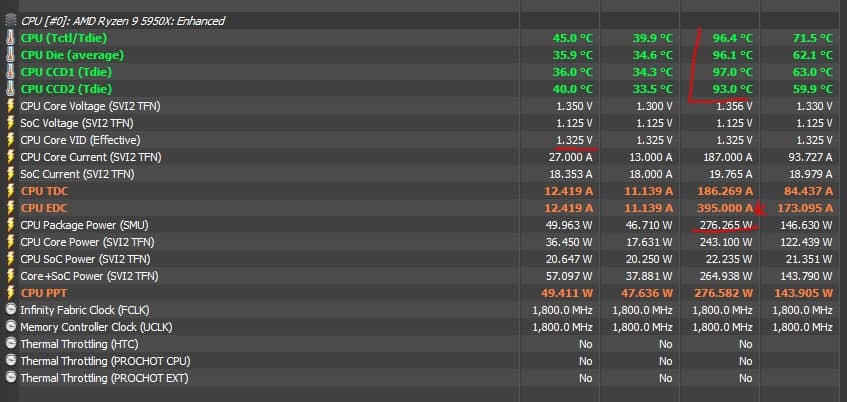Click the lightning icon next to CPU EDC

coord(11,208)
